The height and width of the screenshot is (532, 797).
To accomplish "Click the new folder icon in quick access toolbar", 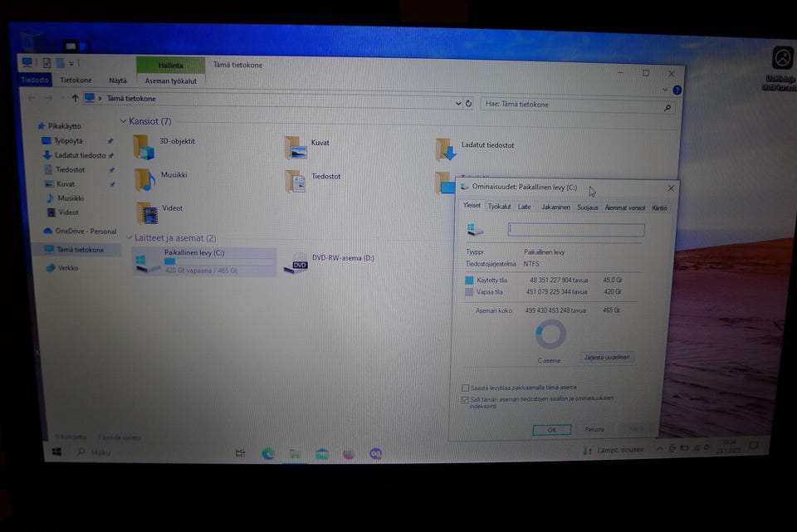I will pyautogui.click(x=60, y=63).
